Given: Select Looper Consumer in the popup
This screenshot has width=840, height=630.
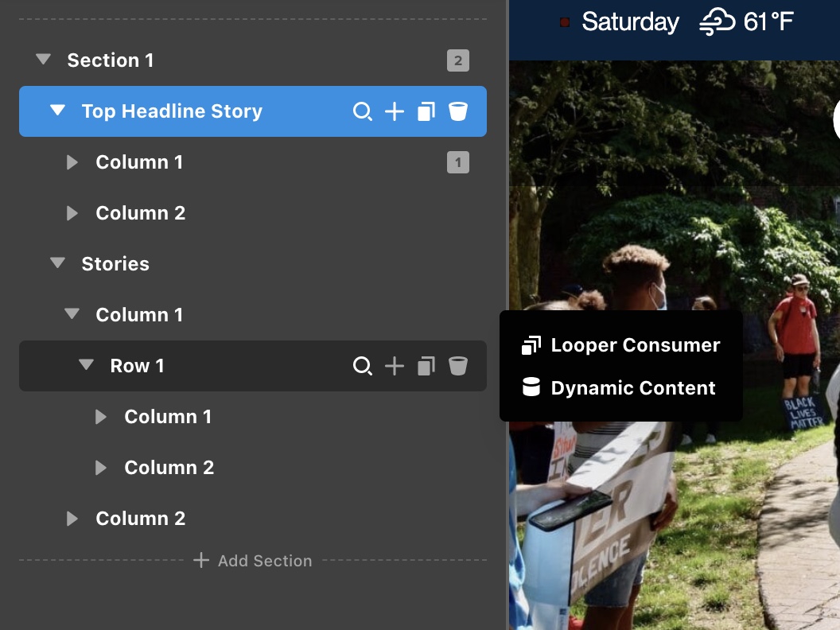Looking at the screenshot, I should pyautogui.click(x=621, y=345).
